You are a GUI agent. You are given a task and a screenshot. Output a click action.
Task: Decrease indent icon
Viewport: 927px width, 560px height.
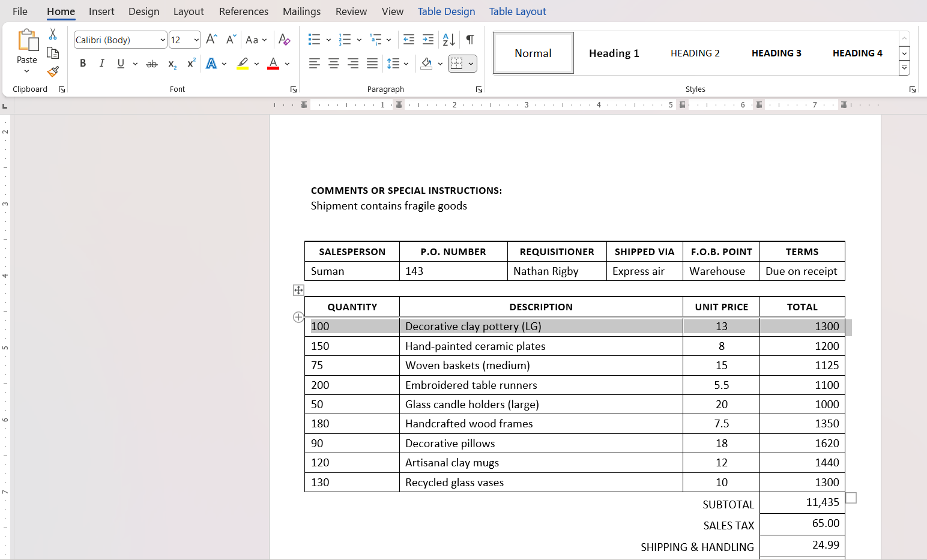click(409, 40)
